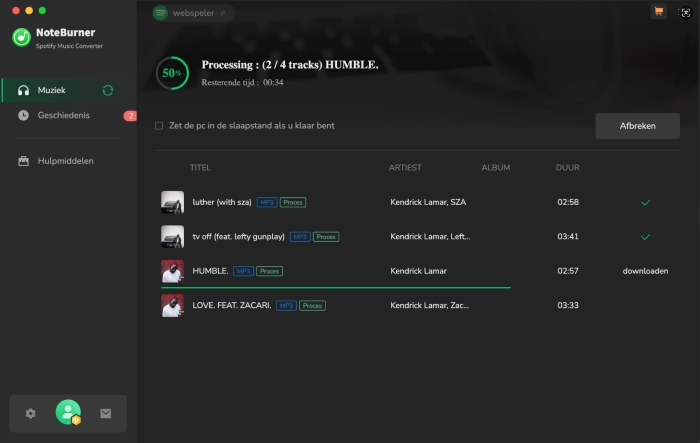Click the ALBUM column header
This screenshot has width=700, height=443.
coord(496,167)
